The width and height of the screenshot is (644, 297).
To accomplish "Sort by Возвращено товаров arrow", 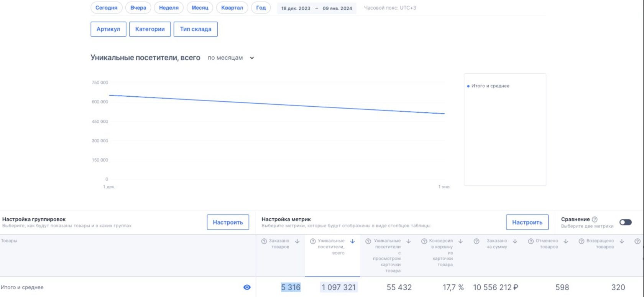I will 622,241.
